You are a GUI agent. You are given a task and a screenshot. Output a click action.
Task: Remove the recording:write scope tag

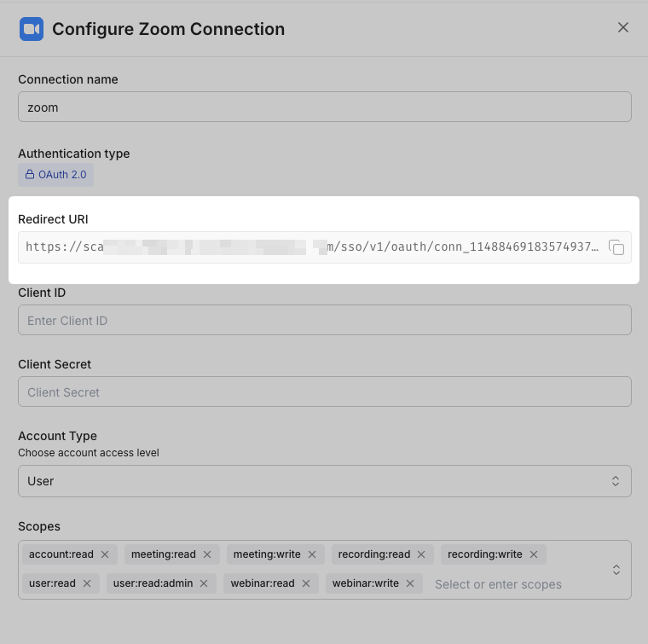click(534, 554)
